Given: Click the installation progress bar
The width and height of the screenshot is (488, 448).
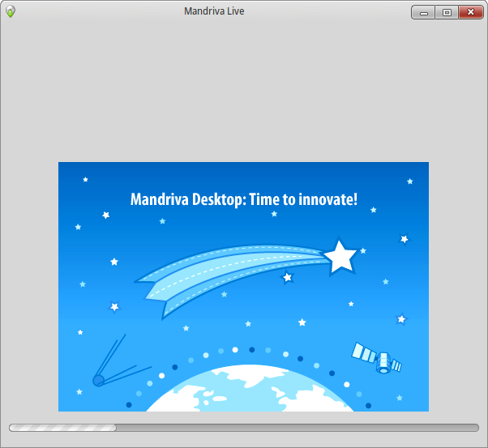Looking at the screenshot, I should tap(244, 428).
